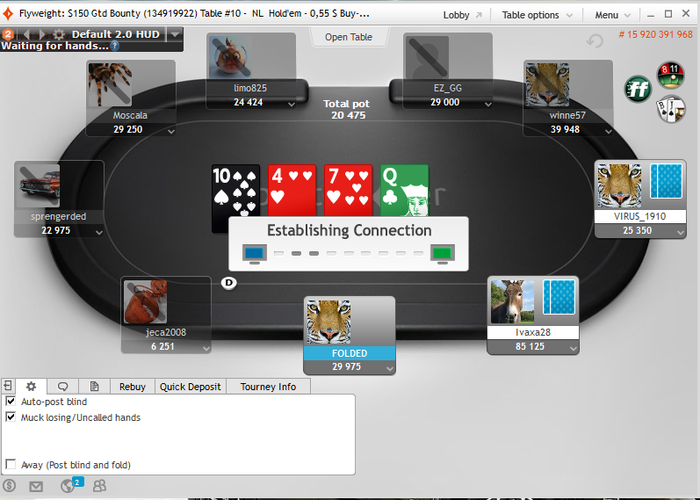Open the roulette side game icon

pyautogui.click(x=671, y=75)
